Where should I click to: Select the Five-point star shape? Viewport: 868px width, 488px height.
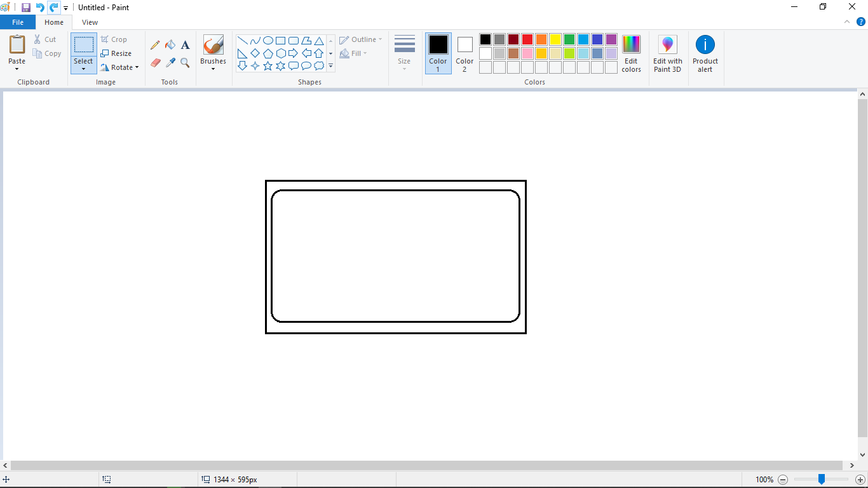268,66
